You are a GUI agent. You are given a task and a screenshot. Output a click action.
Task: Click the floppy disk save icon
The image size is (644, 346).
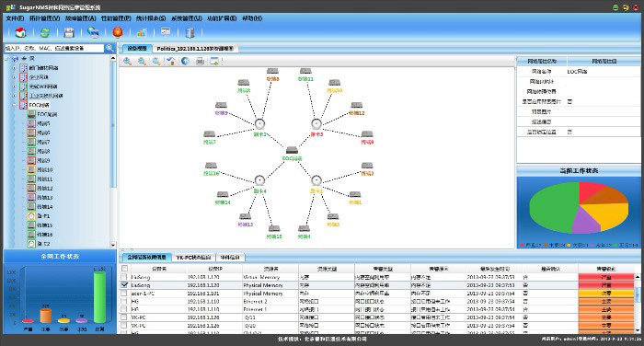69,33
